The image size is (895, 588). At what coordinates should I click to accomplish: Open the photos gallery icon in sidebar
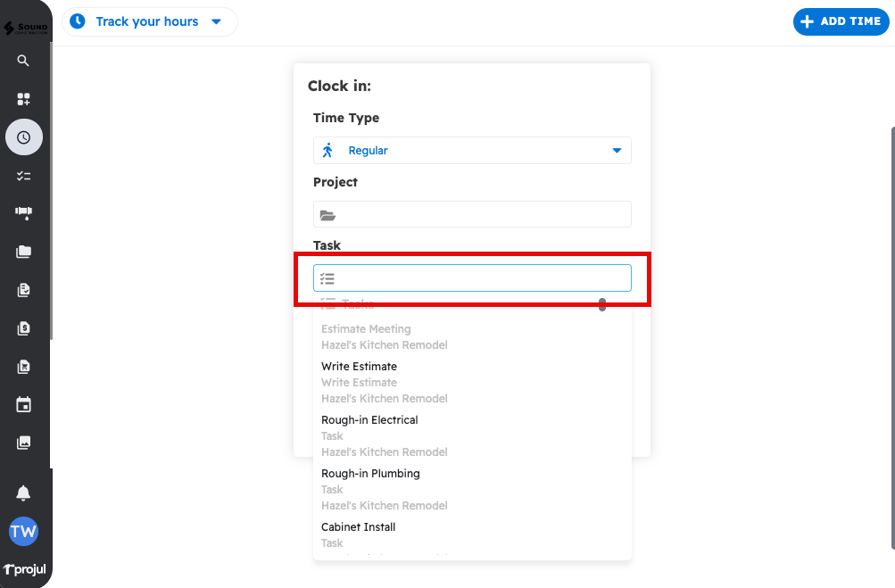(24, 443)
